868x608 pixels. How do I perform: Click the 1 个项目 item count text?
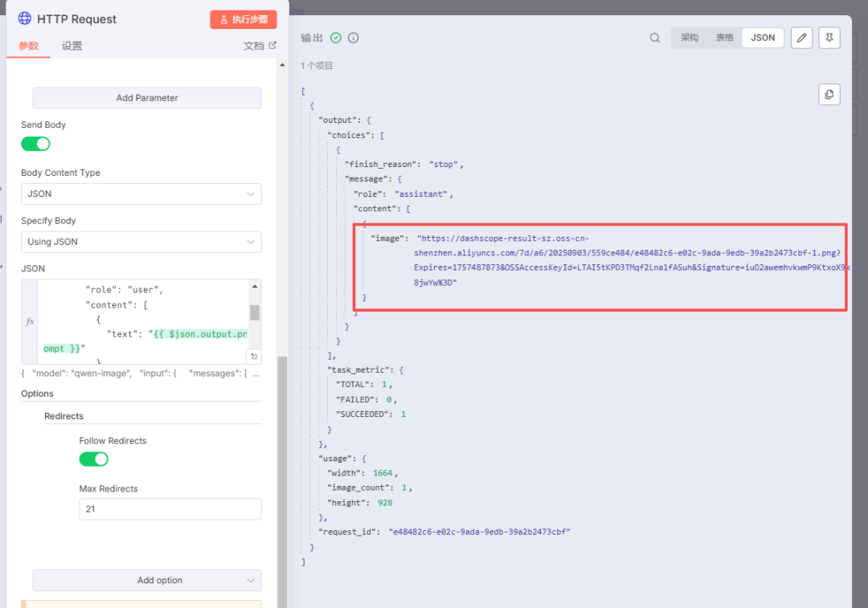pos(317,66)
